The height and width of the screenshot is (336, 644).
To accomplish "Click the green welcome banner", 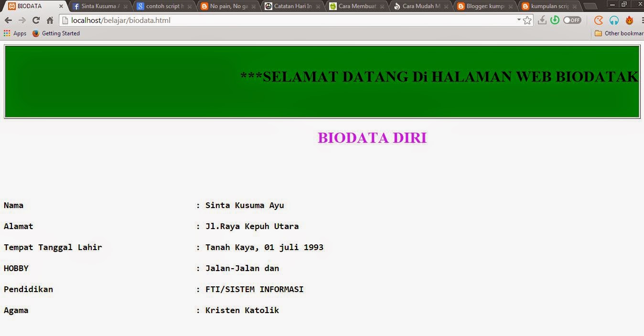I will [x=321, y=81].
